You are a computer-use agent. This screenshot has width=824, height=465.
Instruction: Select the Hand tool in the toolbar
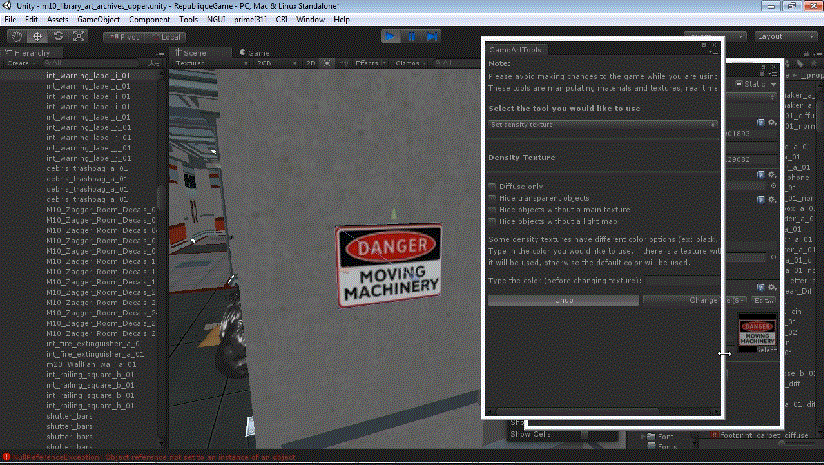click(17, 36)
